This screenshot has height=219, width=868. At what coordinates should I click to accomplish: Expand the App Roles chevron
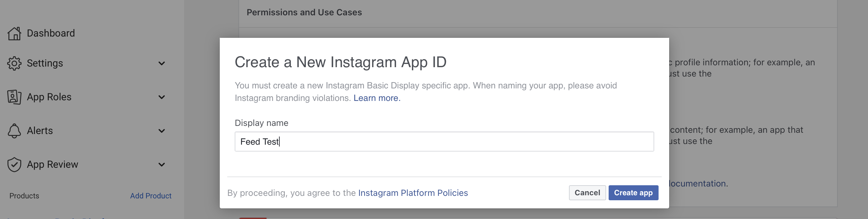pyautogui.click(x=162, y=97)
